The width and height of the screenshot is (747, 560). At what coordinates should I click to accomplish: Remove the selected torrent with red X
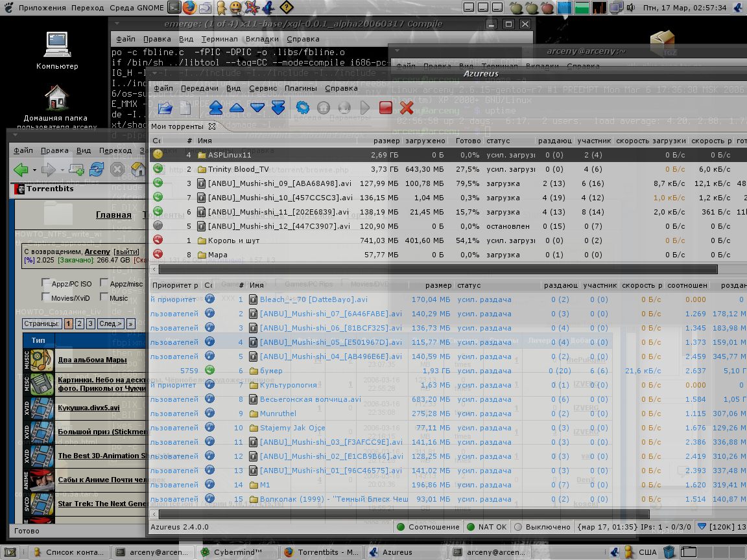[407, 108]
